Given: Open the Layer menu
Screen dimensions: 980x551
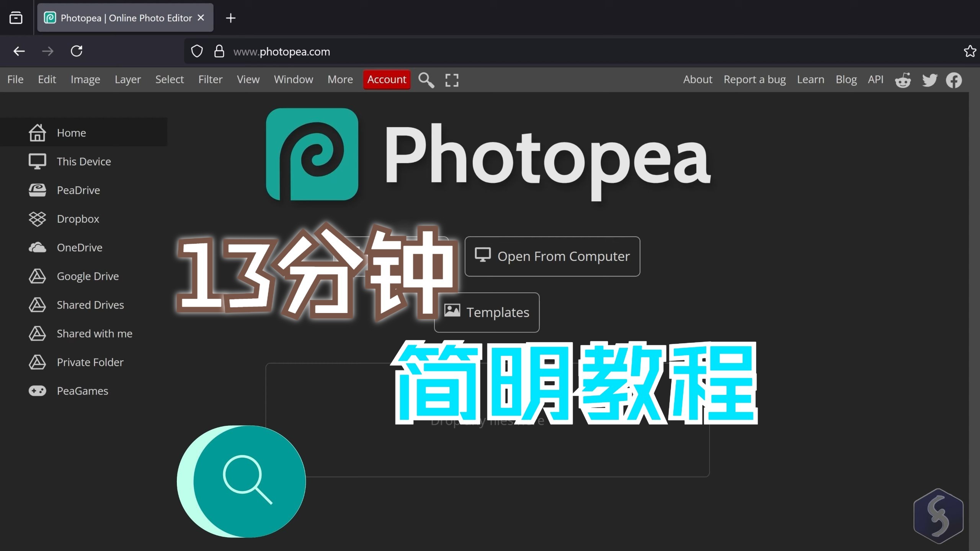Looking at the screenshot, I should point(128,80).
